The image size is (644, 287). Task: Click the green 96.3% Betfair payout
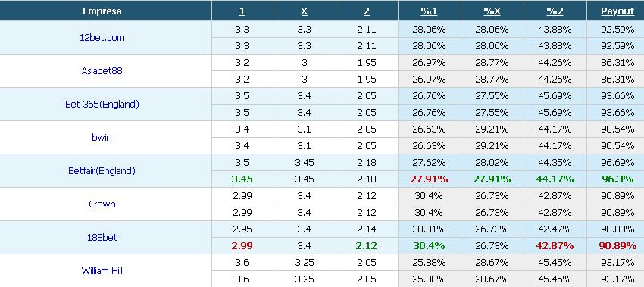(617, 179)
